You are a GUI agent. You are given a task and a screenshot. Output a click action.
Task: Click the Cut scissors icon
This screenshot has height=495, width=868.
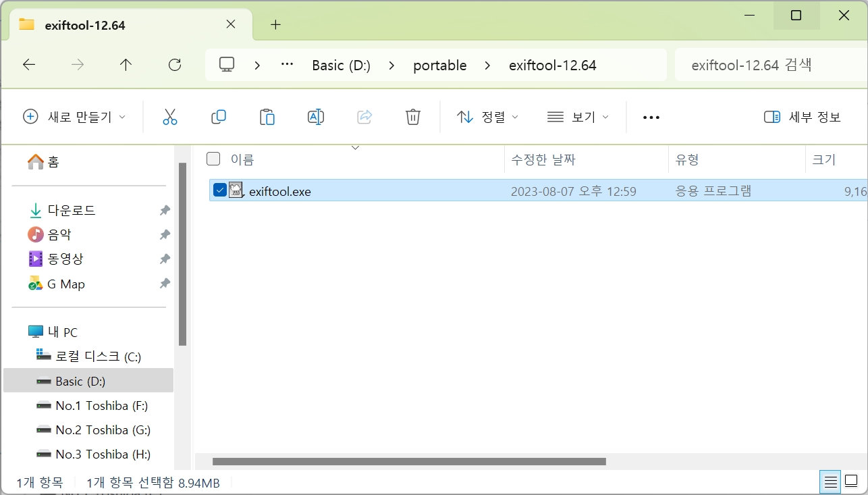170,117
